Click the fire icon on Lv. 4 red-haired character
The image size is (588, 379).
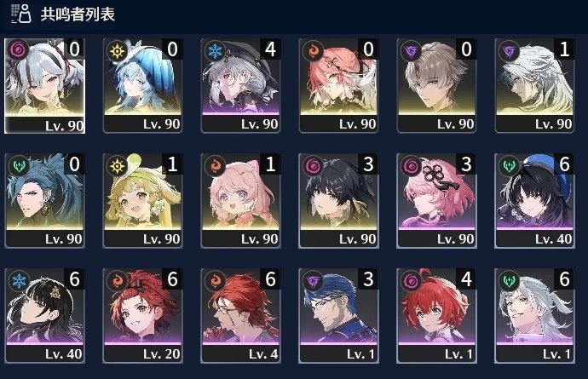point(216,280)
